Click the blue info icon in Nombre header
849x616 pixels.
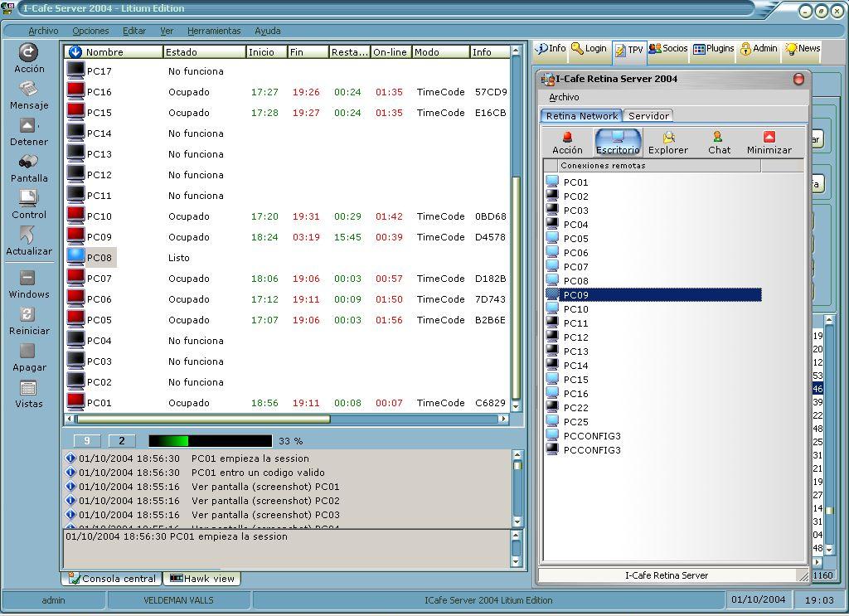click(75, 51)
